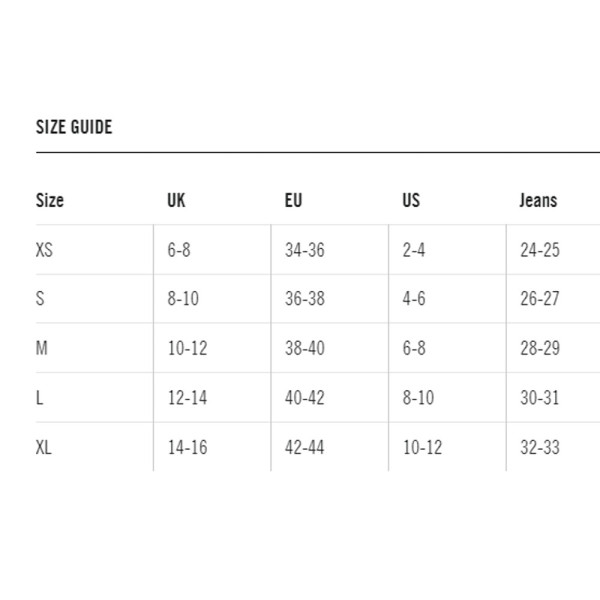Select UK 14-16 cell for XL

[x=188, y=447]
